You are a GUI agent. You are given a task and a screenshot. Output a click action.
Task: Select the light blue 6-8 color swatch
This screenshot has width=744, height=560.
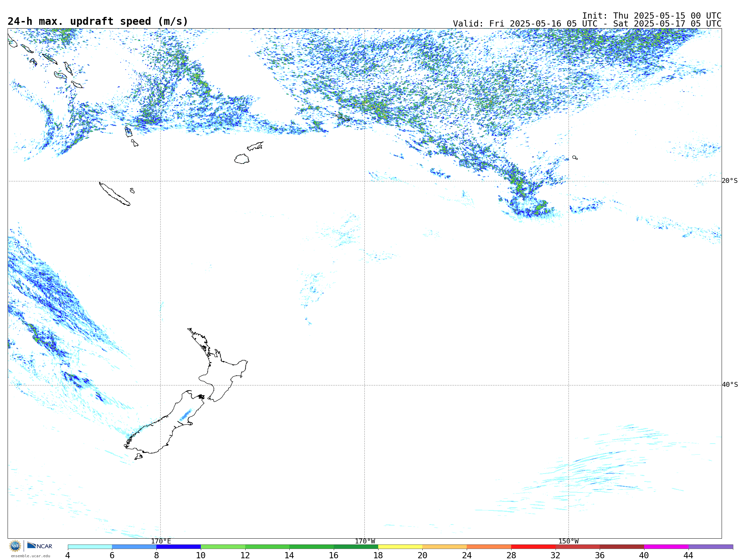134,547
